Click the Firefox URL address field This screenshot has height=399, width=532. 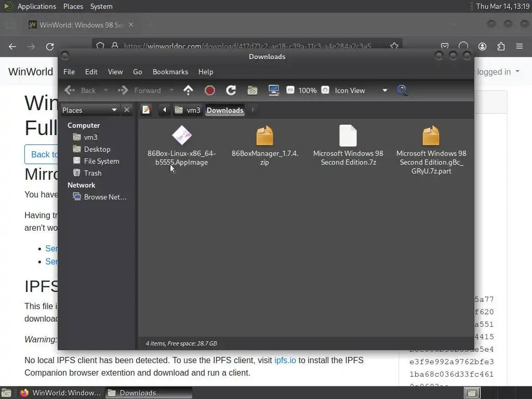(x=248, y=46)
